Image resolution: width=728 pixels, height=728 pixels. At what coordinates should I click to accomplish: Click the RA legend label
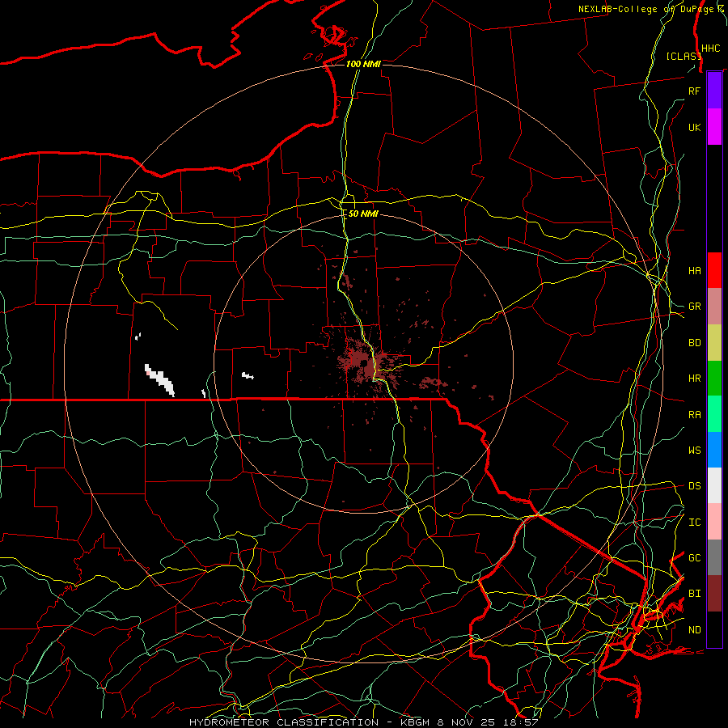tap(694, 415)
